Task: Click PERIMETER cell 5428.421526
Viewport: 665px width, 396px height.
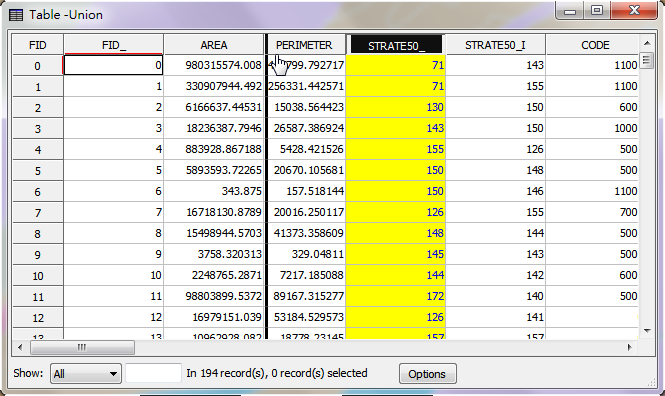Action: pos(306,149)
